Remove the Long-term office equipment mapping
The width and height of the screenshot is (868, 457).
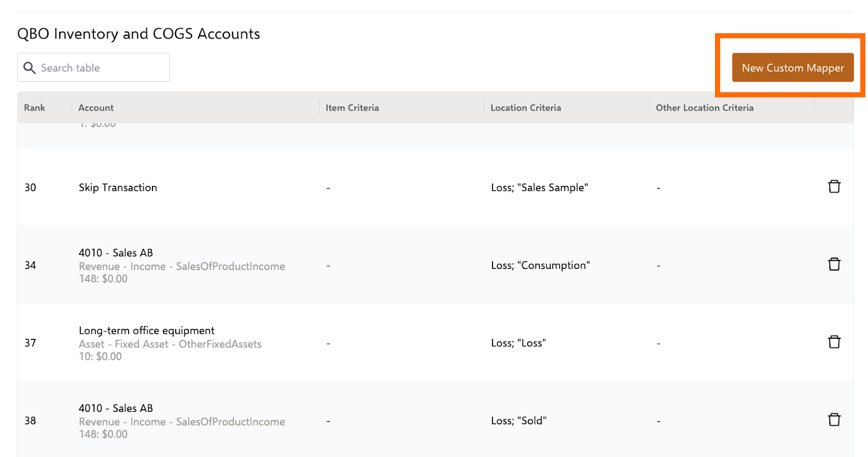(x=834, y=342)
